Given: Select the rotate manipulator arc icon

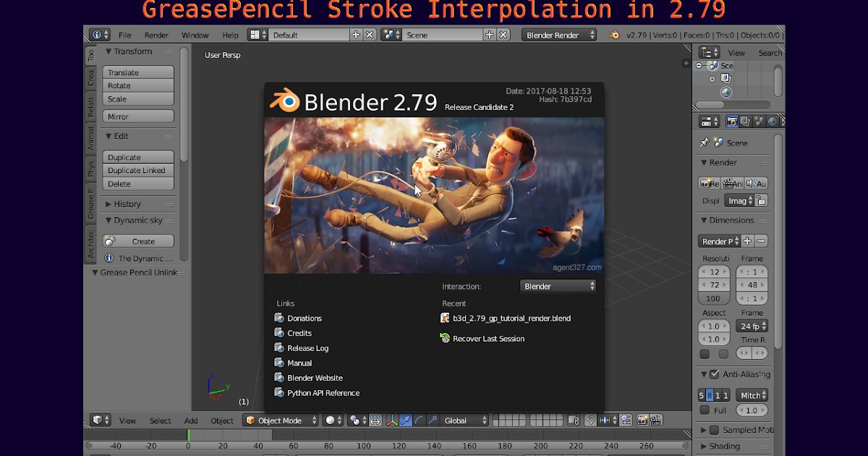Looking at the screenshot, I should [x=420, y=420].
